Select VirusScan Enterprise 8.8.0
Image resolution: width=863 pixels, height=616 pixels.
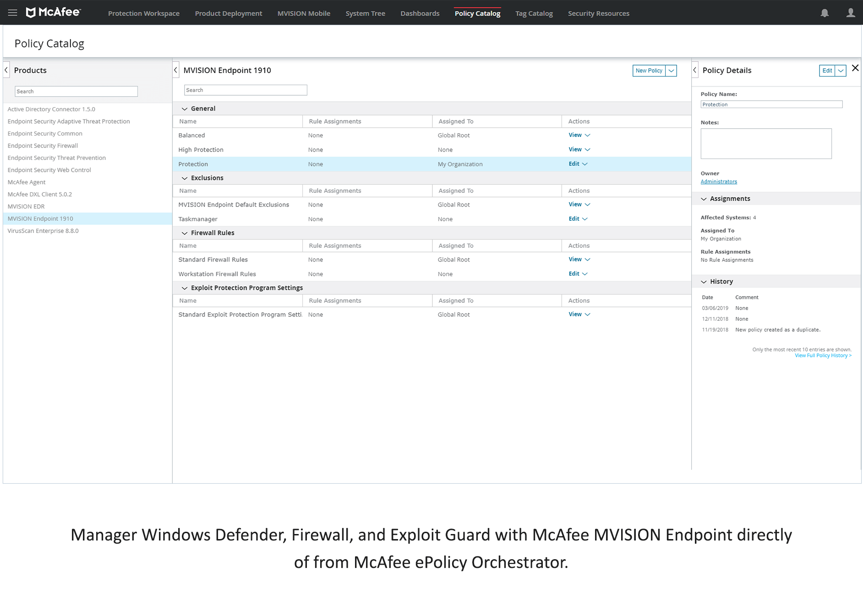click(43, 231)
